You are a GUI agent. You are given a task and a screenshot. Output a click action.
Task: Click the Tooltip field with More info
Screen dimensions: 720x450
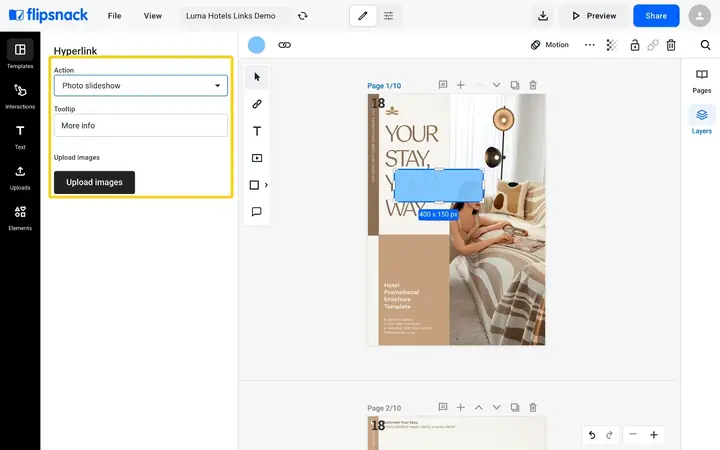(141, 125)
